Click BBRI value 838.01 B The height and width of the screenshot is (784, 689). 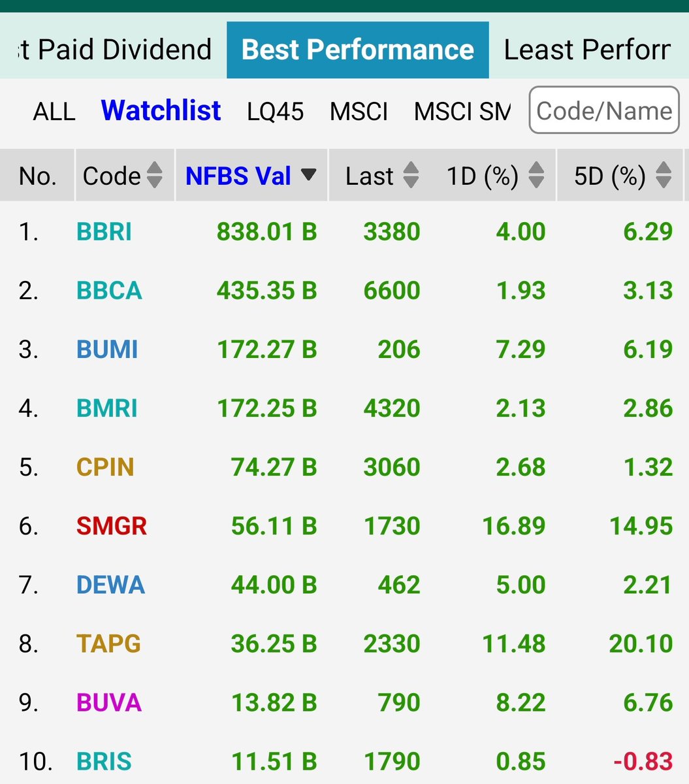click(x=267, y=232)
